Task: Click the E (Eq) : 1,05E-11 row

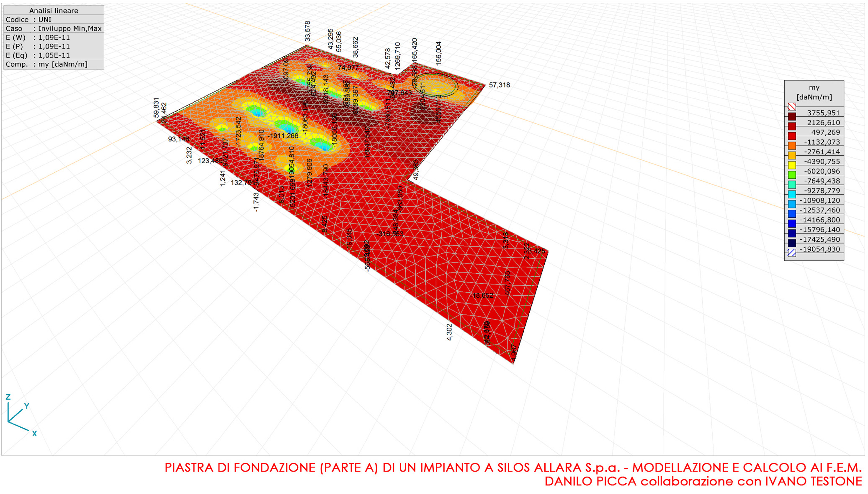Action: coord(54,55)
